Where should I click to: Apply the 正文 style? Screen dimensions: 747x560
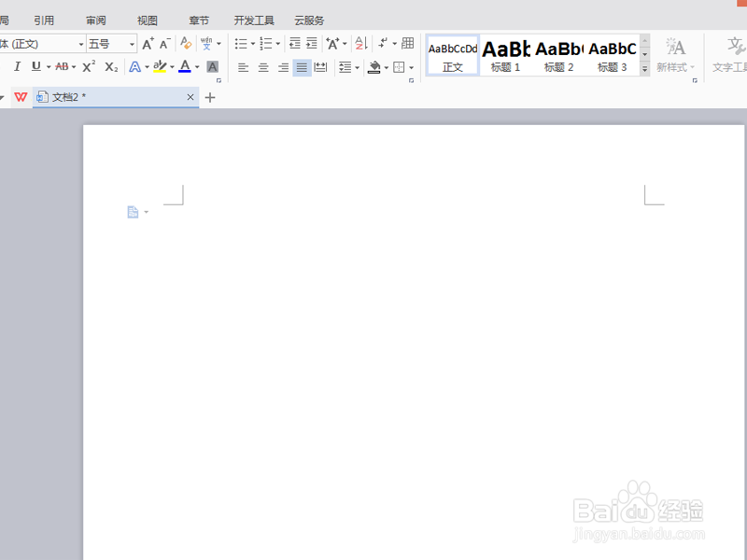point(453,55)
